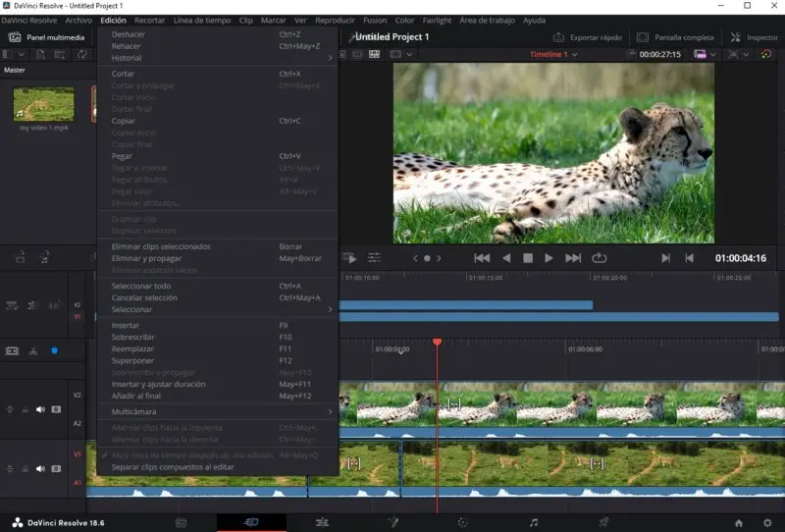This screenshot has height=532, width=785.
Task: Select the razor split clip tool
Action: (x=33, y=350)
